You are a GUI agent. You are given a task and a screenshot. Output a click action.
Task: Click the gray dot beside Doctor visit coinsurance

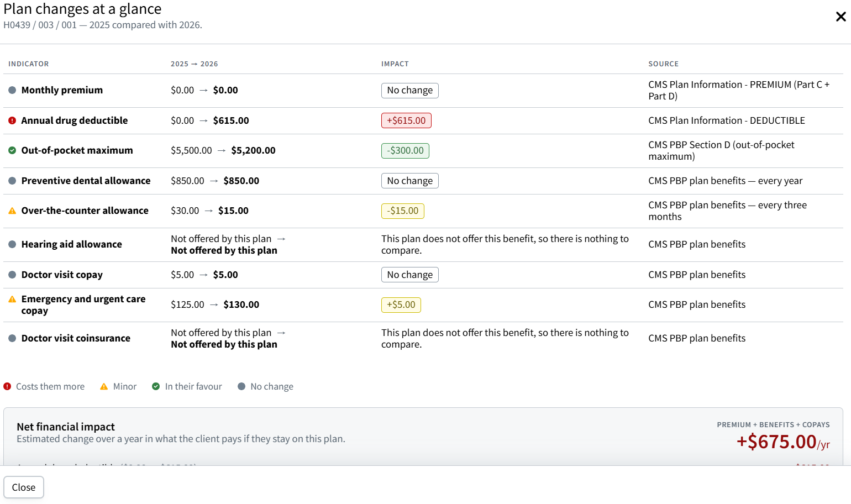click(12, 338)
